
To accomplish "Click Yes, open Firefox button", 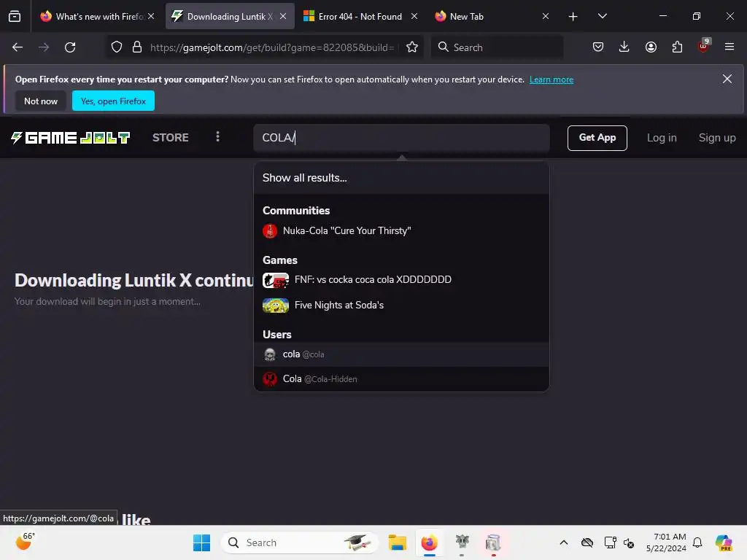I will pos(113,101).
